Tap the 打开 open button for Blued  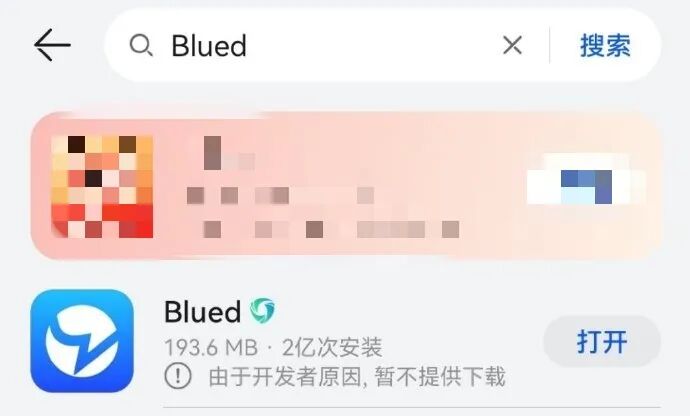pyautogui.click(x=602, y=341)
